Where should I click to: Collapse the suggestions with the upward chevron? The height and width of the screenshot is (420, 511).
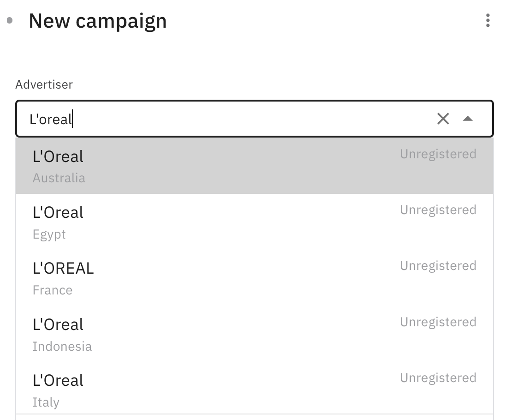click(469, 119)
